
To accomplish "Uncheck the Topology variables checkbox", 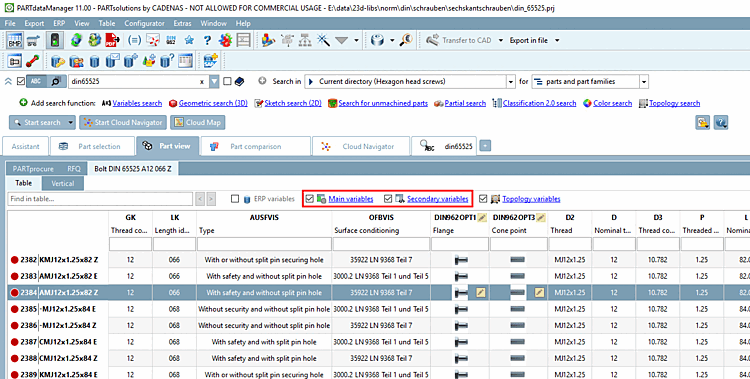I will 483,199.
